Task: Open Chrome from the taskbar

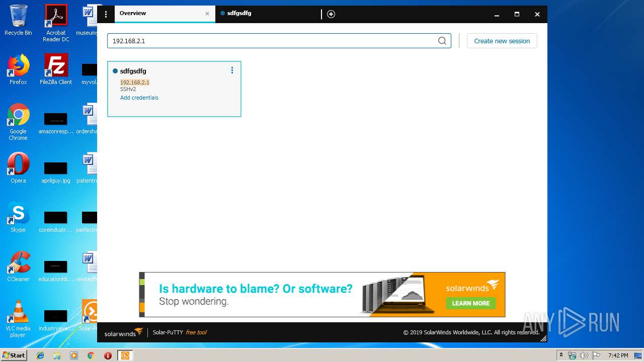Action: pos(91,355)
